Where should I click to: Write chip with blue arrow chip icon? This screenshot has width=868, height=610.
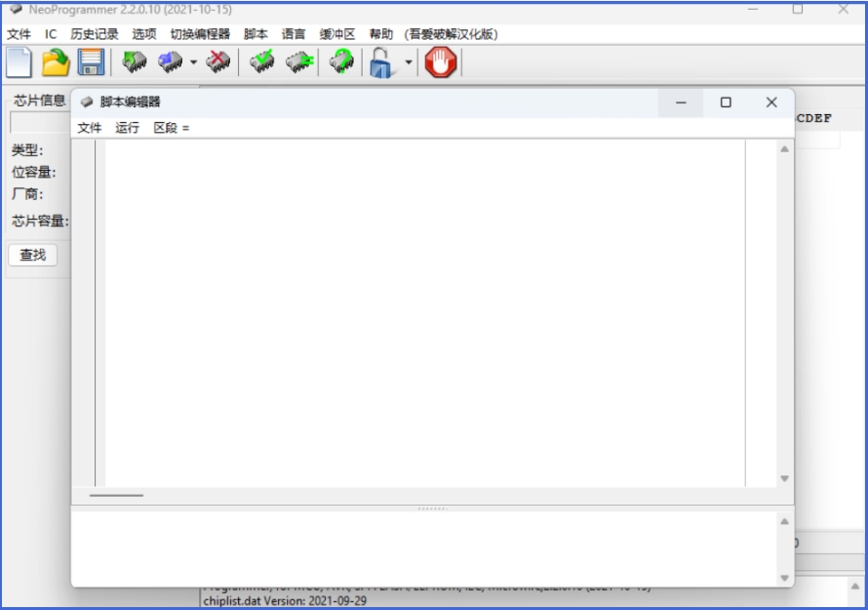click(170, 62)
